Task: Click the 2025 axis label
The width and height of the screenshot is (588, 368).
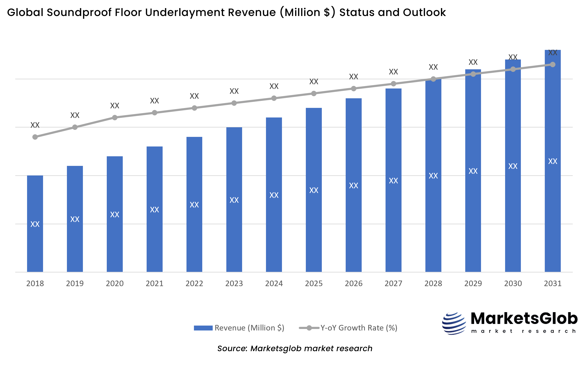Action: 314,284
